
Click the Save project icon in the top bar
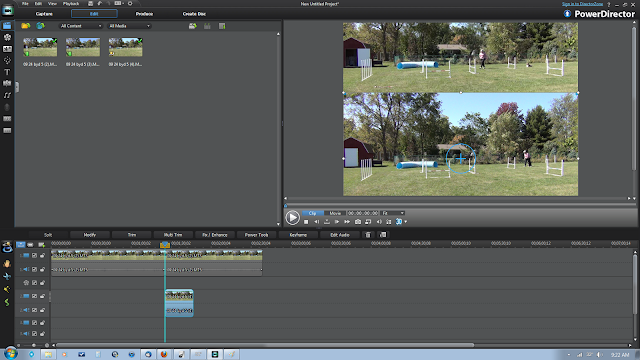90,4
